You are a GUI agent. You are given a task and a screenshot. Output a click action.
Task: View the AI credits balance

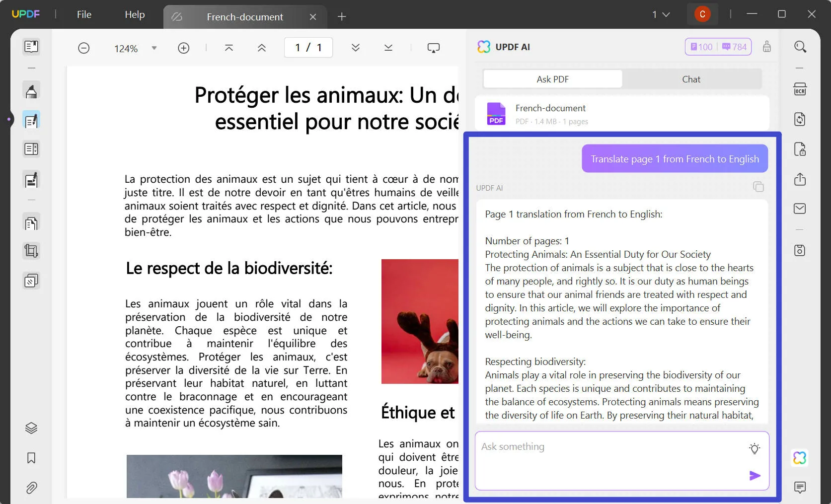point(718,47)
